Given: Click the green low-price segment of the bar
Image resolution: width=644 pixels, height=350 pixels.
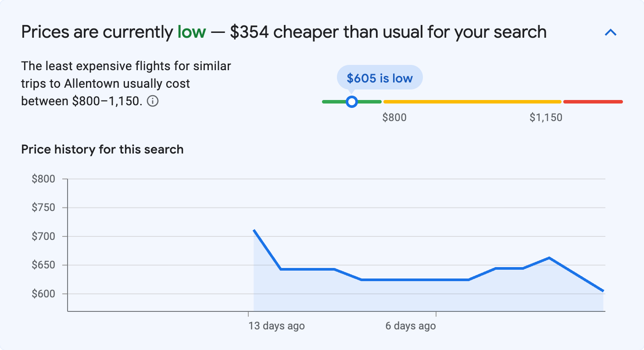Looking at the screenshot, I should (333, 101).
